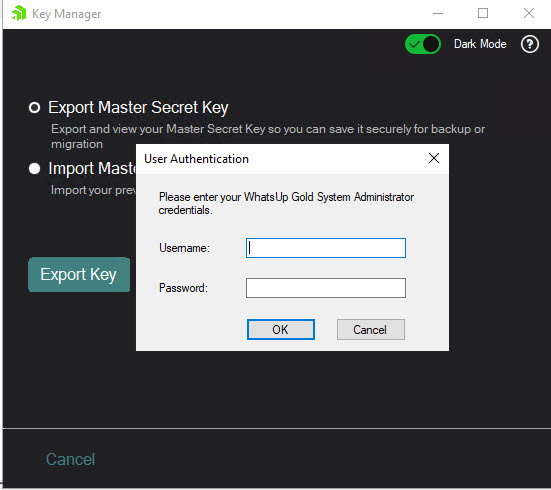551x490 pixels.
Task: Click the Key Manager title bar text
Action: pyautogui.click(x=66, y=14)
